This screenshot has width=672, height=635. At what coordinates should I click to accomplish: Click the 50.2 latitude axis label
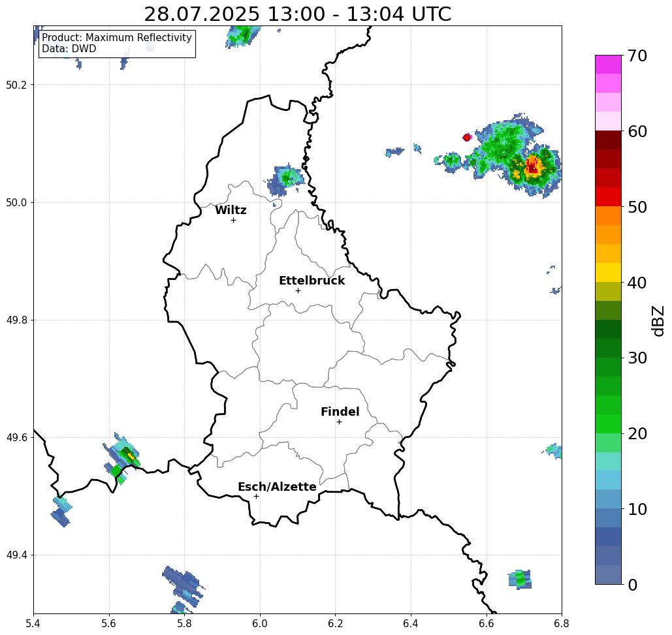pos(16,85)
